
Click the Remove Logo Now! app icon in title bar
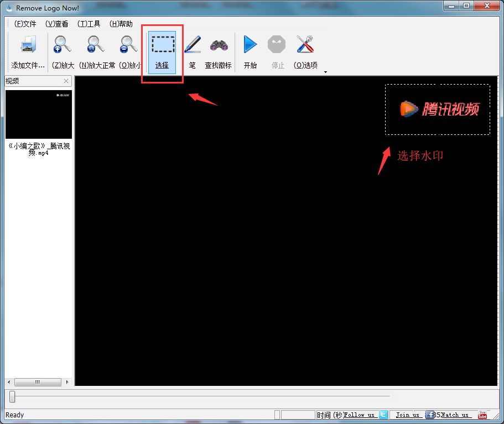pyautogui.click(x=9, y=8)
